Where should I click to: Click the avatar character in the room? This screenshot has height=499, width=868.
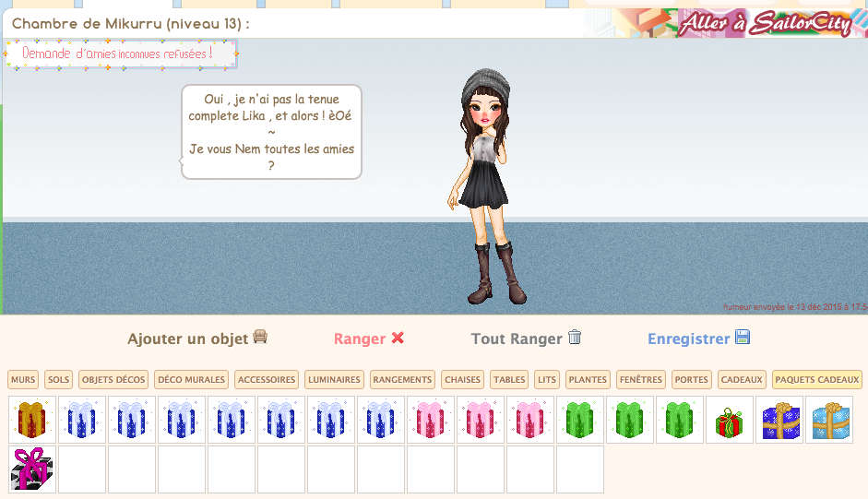[x=486, y=184]
